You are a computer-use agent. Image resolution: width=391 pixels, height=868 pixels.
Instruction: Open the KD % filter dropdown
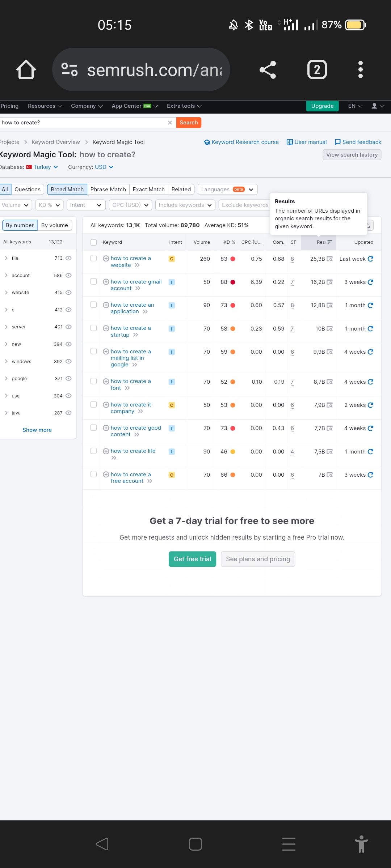coord(49,205)
